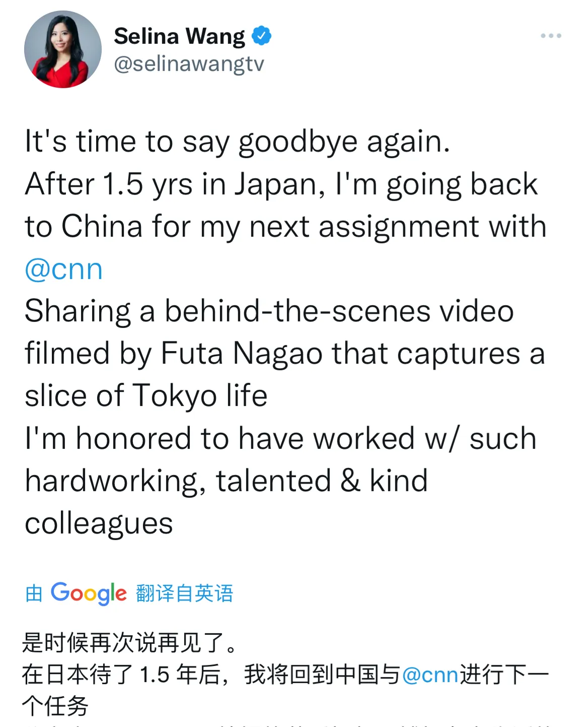Screen dimensions: 588x727
Task: Open the three-dot more options menu
Action: click(x=551, y=36)
